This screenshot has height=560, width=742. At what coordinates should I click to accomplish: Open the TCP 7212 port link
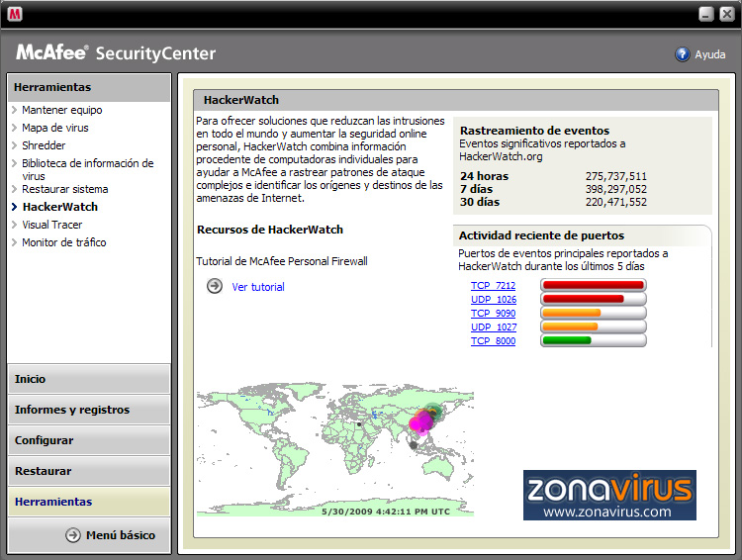click(x=493, y=285)
